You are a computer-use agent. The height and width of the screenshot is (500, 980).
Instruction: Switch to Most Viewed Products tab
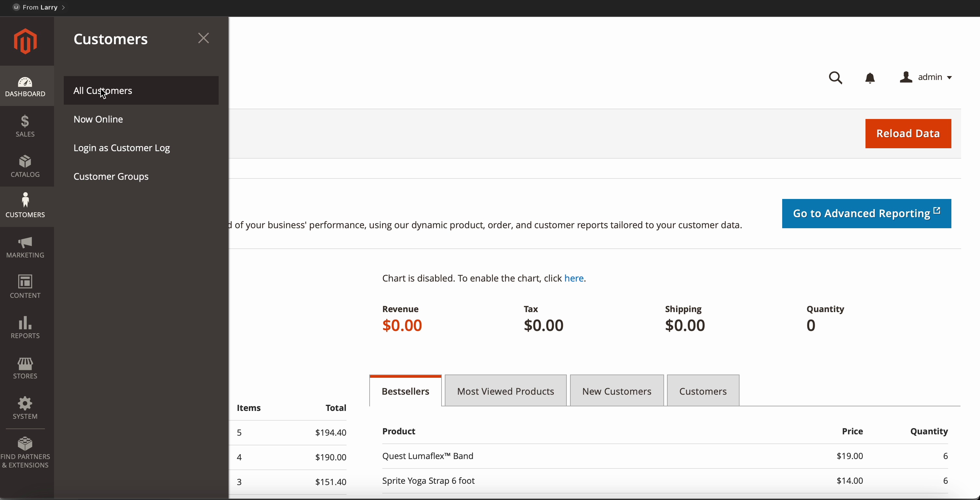click(x=505, y=391)
